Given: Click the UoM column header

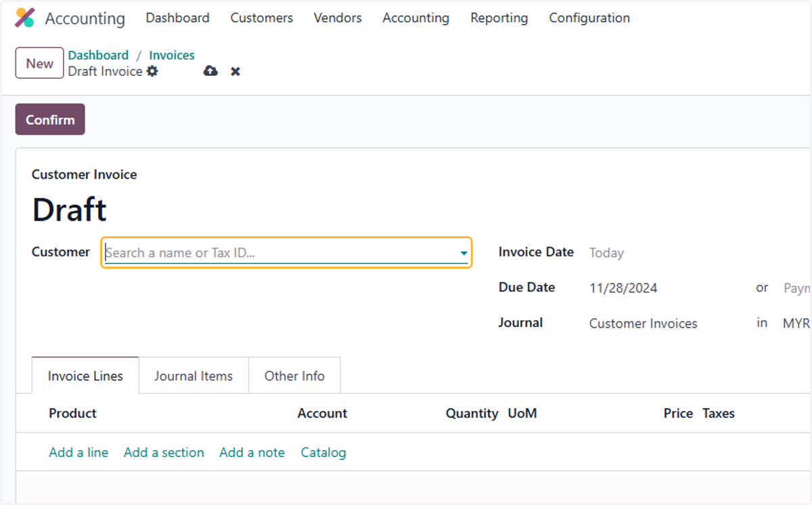Looking at the screenshot, I should pyautogui.click(x=522, y=414).
